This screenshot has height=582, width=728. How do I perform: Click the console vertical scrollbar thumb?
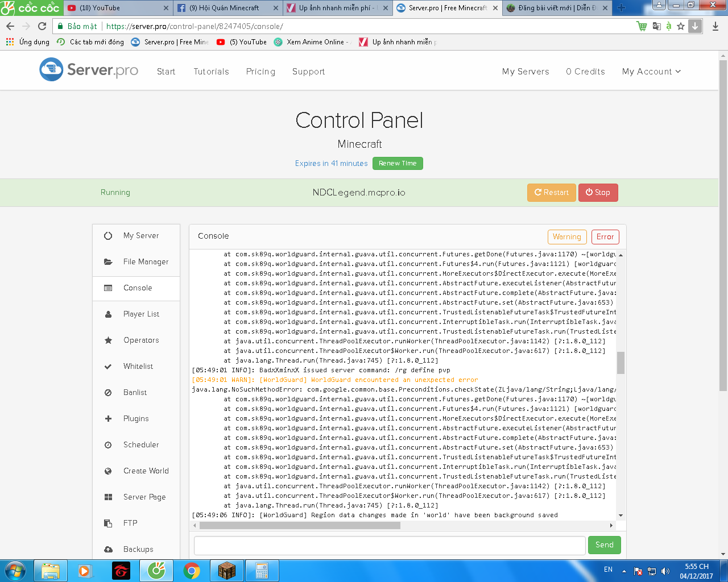click(x=621, y=363)
